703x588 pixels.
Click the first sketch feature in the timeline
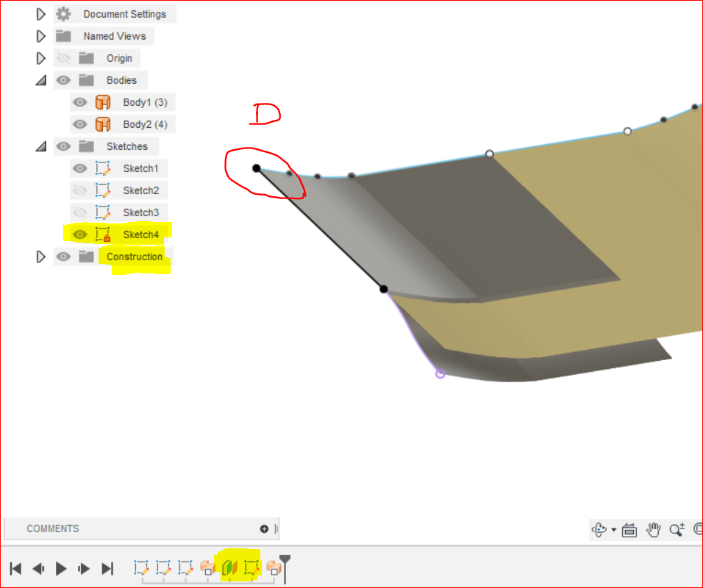point(141,567)
